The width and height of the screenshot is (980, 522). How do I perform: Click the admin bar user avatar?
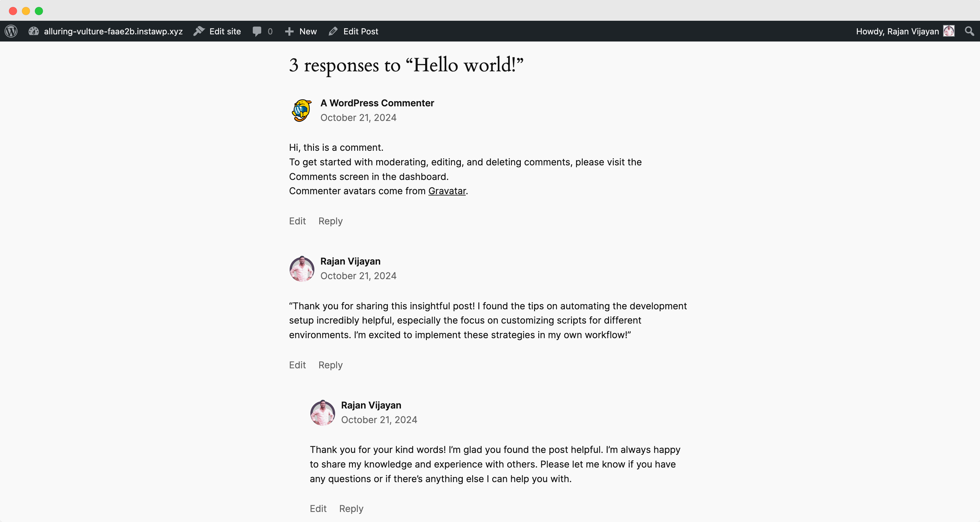click(x=949, y=31)
